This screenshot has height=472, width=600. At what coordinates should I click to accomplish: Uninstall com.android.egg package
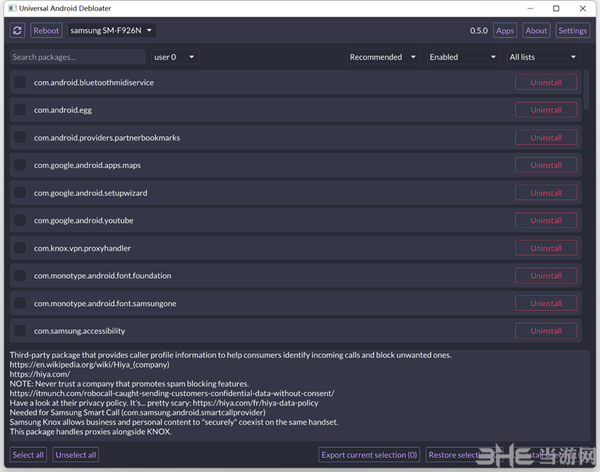click(x=546, y=110)
